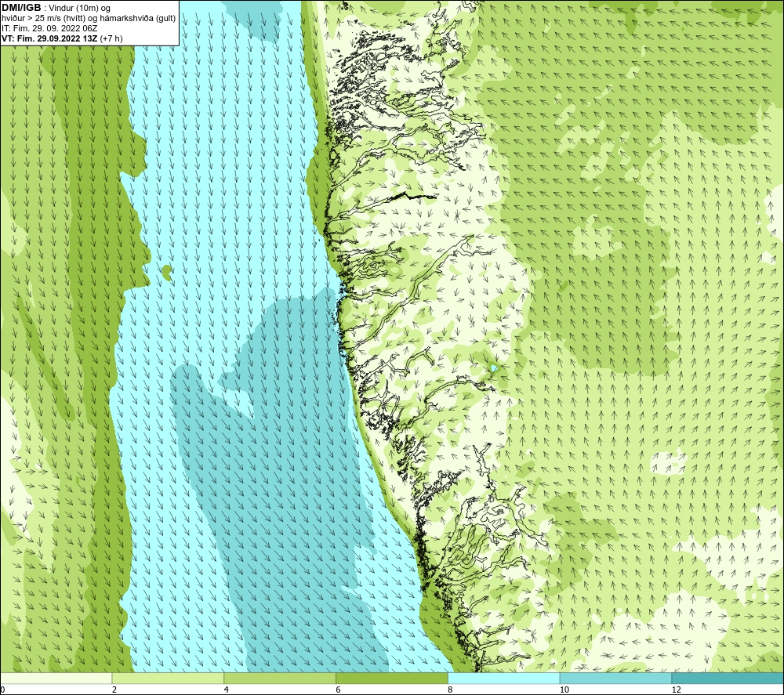Click the small green island patch in the cyan sea

(167, 273)
